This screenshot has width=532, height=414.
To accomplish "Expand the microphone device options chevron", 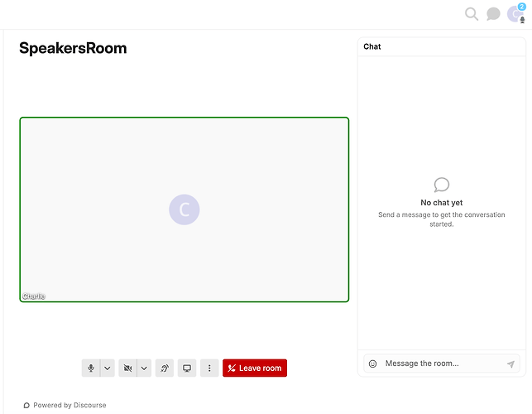I will click(x=108, y=368).
